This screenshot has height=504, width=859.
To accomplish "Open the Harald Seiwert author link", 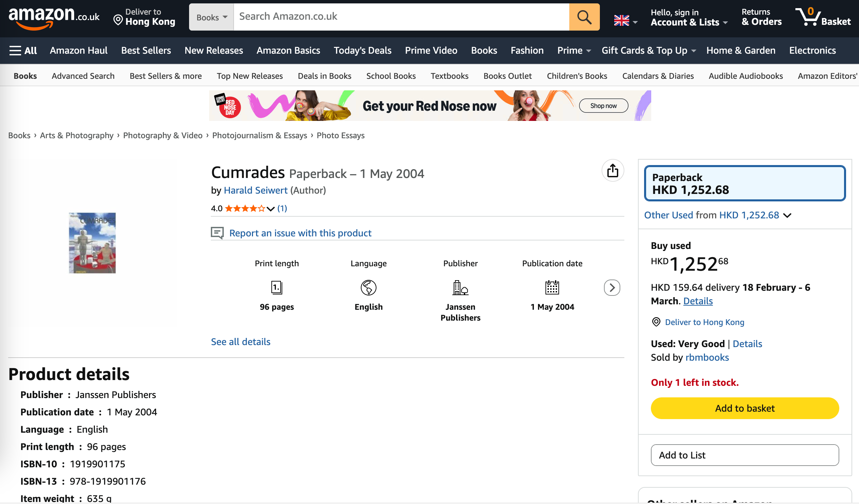I will tap(255, 191).
